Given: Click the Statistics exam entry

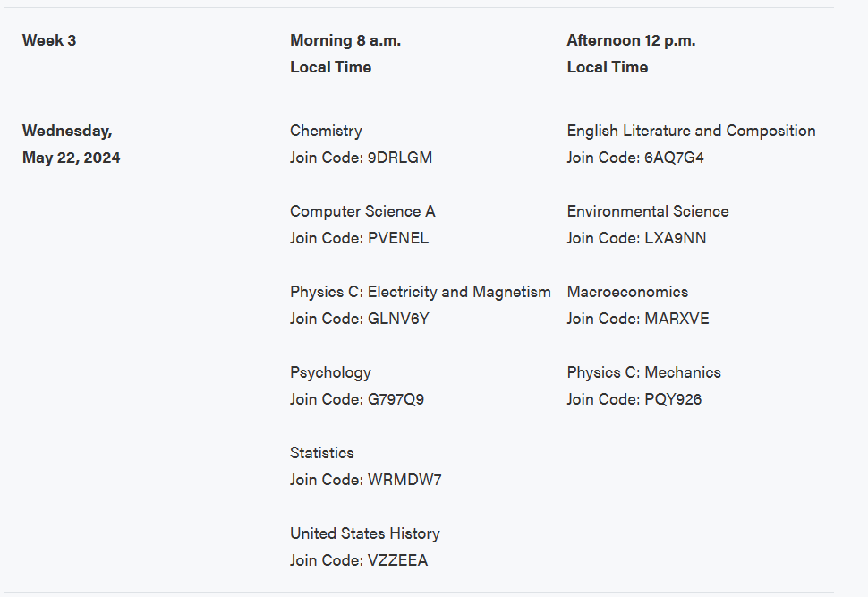Looking at the screenshot, I should (321, 453).
